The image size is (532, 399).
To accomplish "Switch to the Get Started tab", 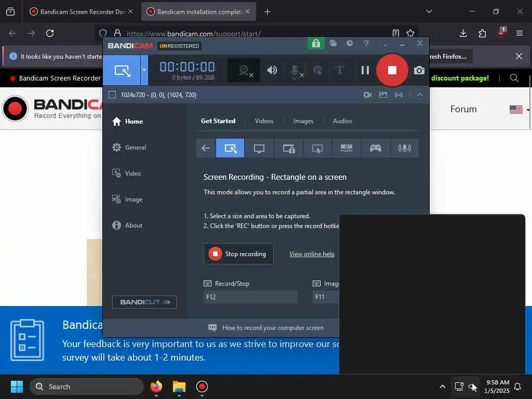I will pos(218,121).
